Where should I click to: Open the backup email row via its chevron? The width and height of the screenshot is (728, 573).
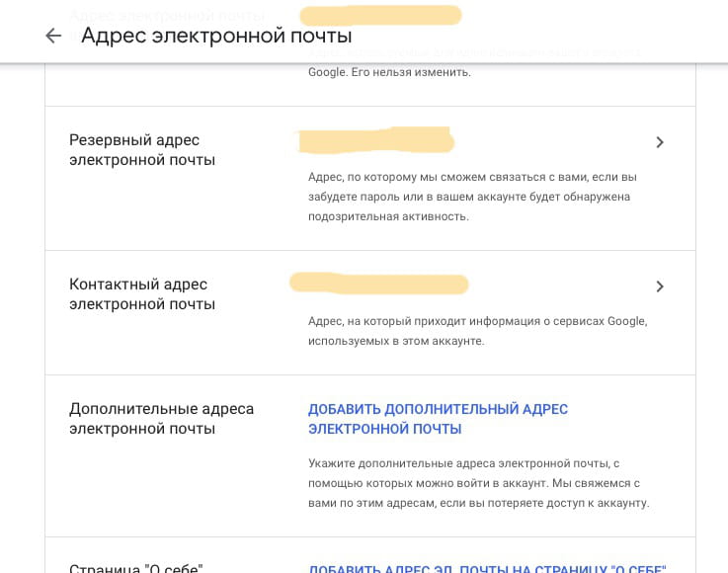[660, 142]
